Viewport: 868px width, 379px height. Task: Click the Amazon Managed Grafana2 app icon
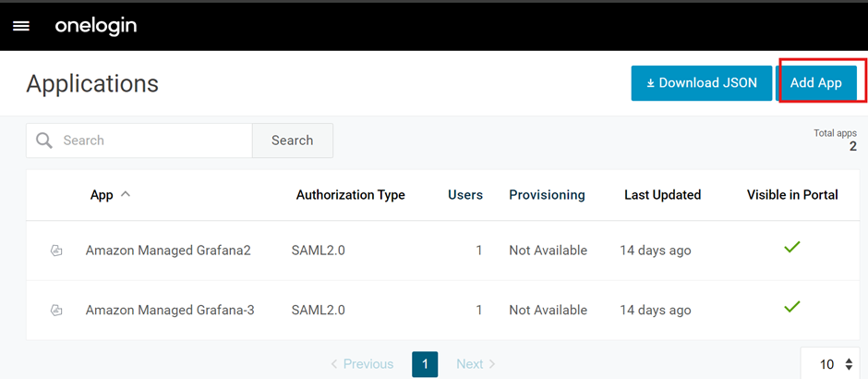(56, 251)
